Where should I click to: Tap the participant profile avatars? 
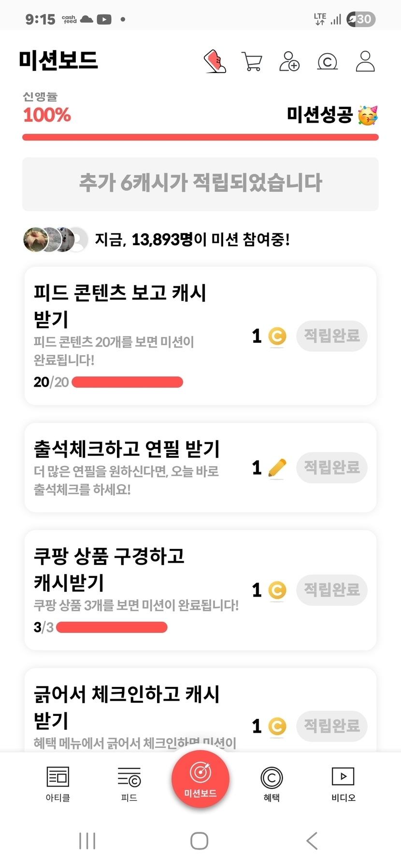click(x=55, y=239)
